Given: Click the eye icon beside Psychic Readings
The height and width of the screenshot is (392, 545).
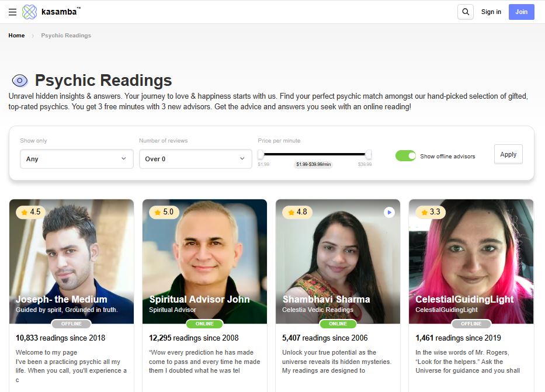Looking at the screenshot, I should (x=20, y=81).
